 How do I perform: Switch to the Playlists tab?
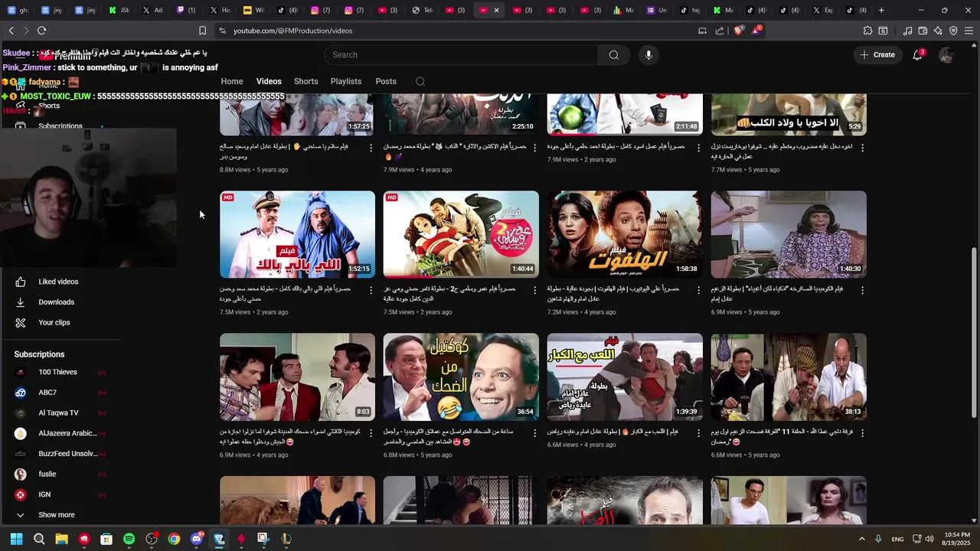346,81
